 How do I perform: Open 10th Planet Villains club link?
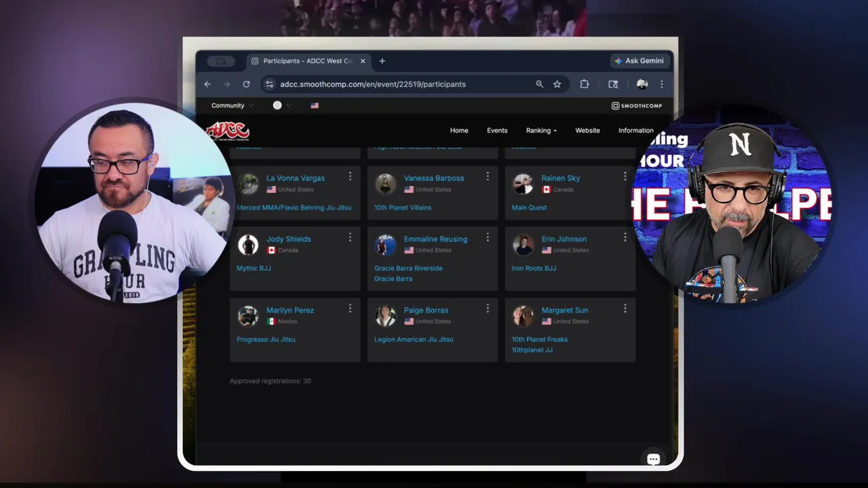(403, 207)
